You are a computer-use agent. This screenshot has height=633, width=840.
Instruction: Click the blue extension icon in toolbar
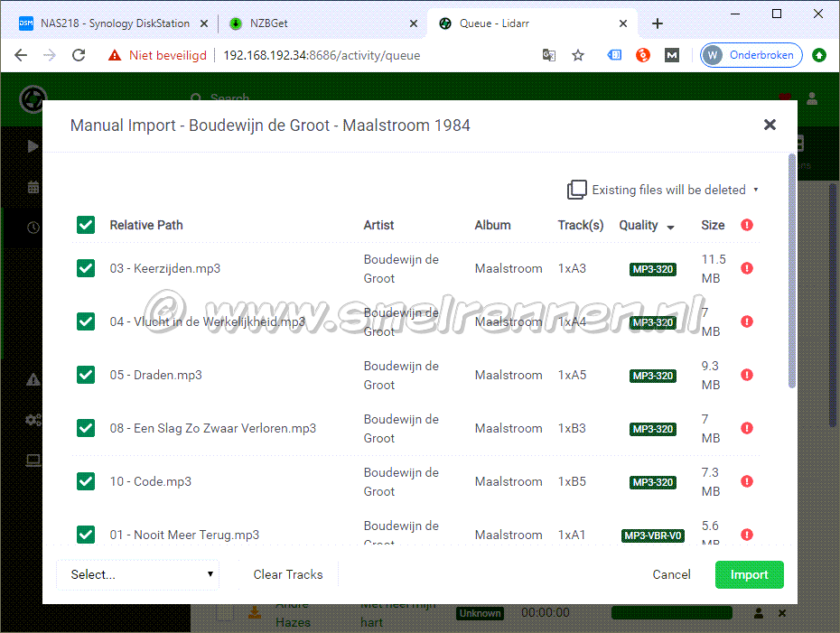(x=614, y=54)
